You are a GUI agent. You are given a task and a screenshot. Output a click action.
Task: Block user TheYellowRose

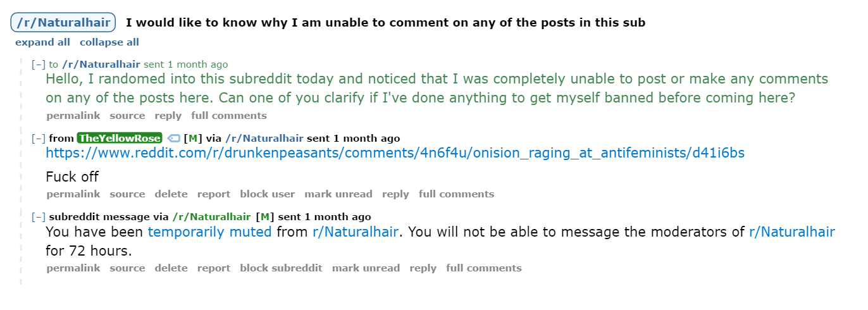(x=268, y=194)
